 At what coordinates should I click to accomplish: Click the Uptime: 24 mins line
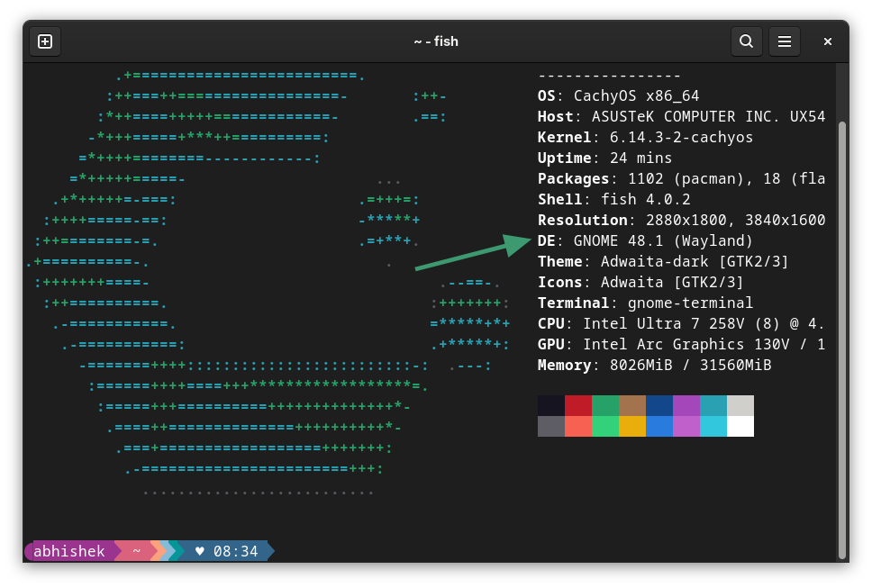click(x=604, y=158)
